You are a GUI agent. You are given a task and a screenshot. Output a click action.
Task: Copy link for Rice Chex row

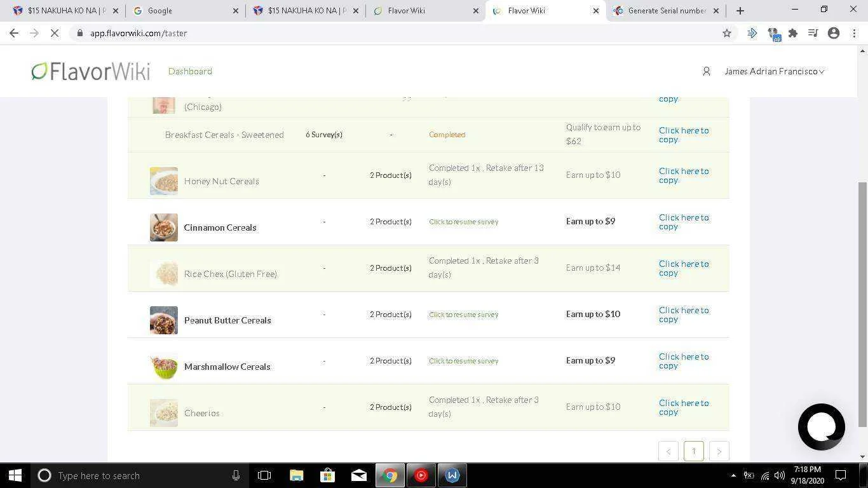coord(684,268)
